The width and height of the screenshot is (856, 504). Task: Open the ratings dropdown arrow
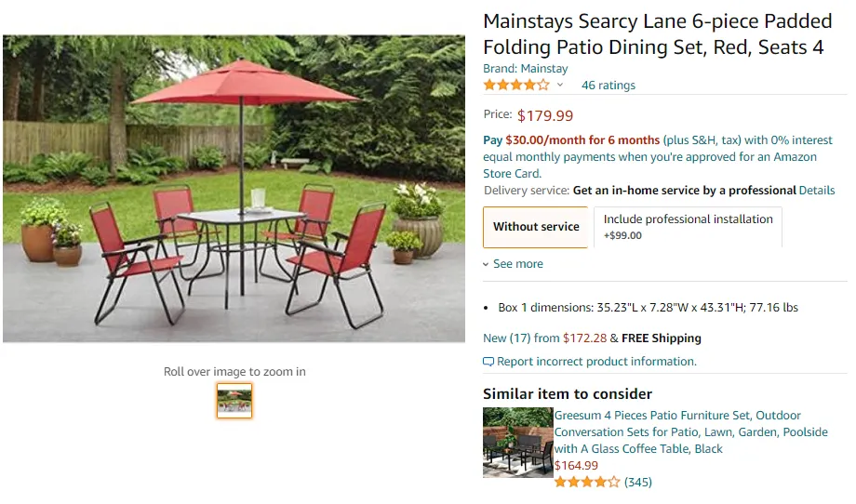click(x=559, y=86)
